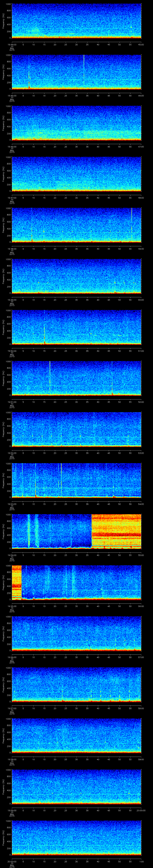Click the 19:55:00 timestamp label
Screen dimensions: 153x868
point(12,606)
